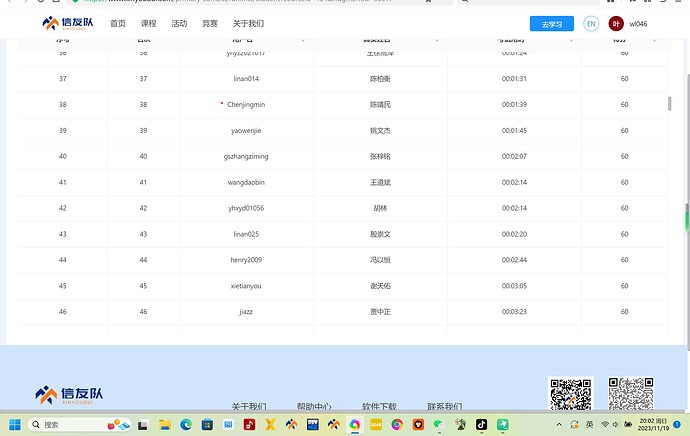Click the username wl046
Screen dimensions: 690x436
tap(638, 24)
